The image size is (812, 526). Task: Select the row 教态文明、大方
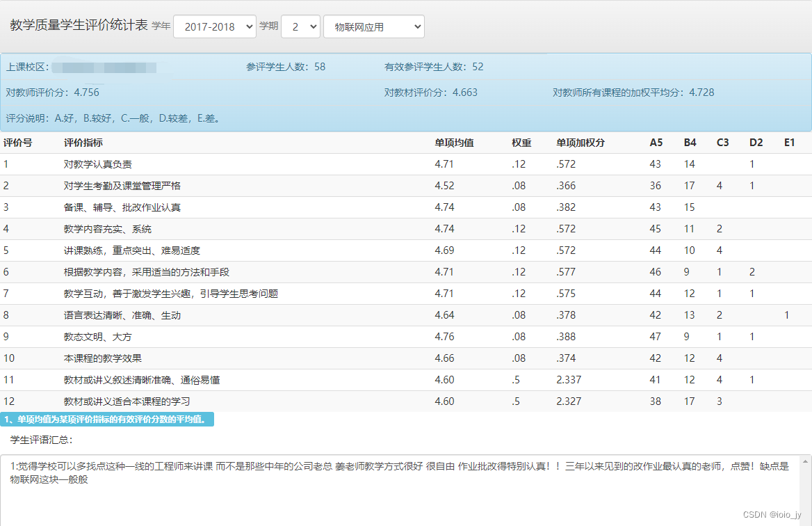406,337
